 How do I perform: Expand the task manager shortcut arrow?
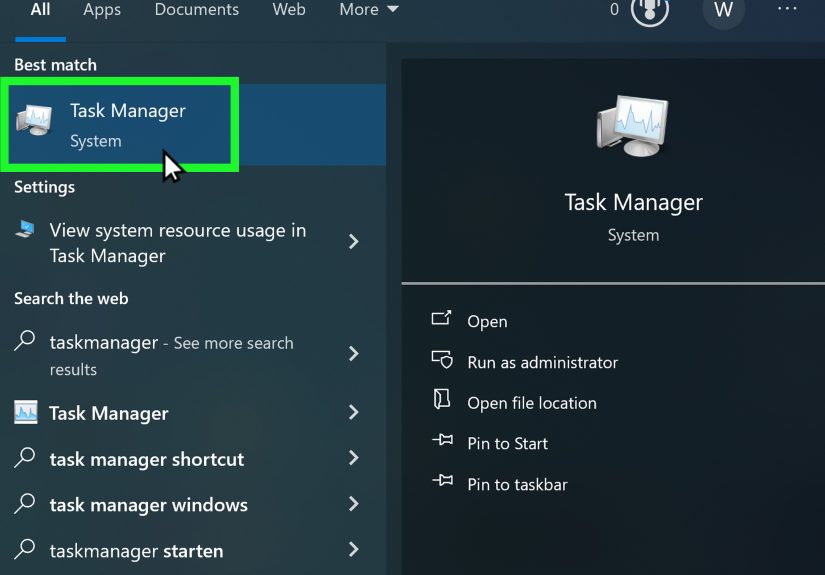(354, 458)
